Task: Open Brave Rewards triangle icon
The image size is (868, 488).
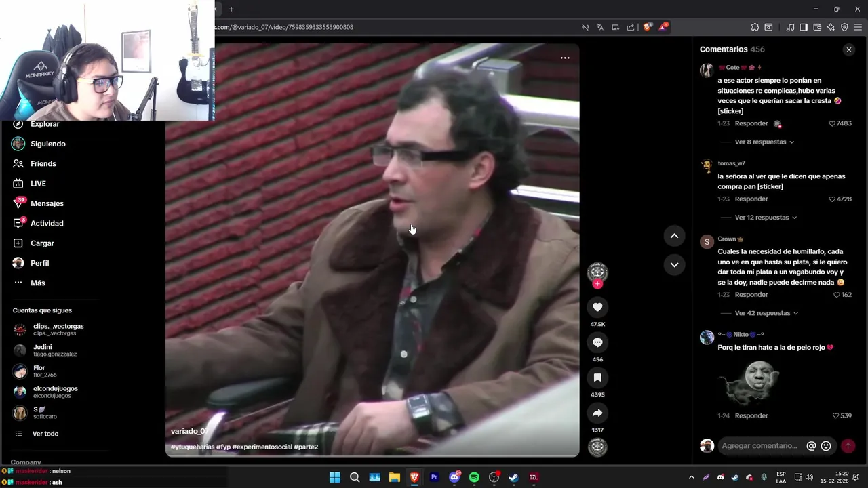Action: tap(663, 27)
